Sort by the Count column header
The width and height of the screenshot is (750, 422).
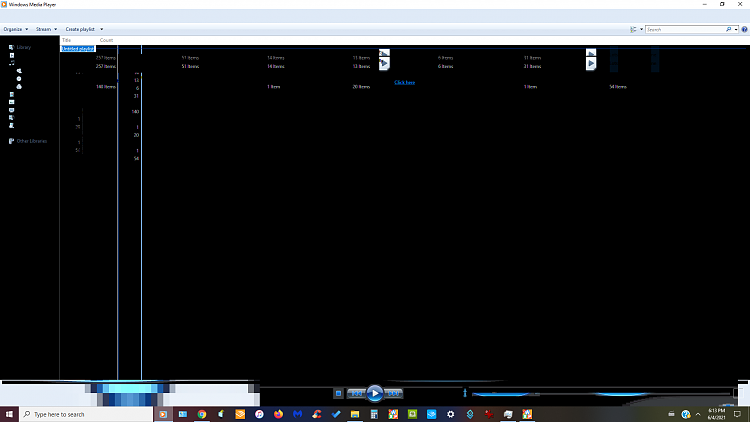[106, 40]
